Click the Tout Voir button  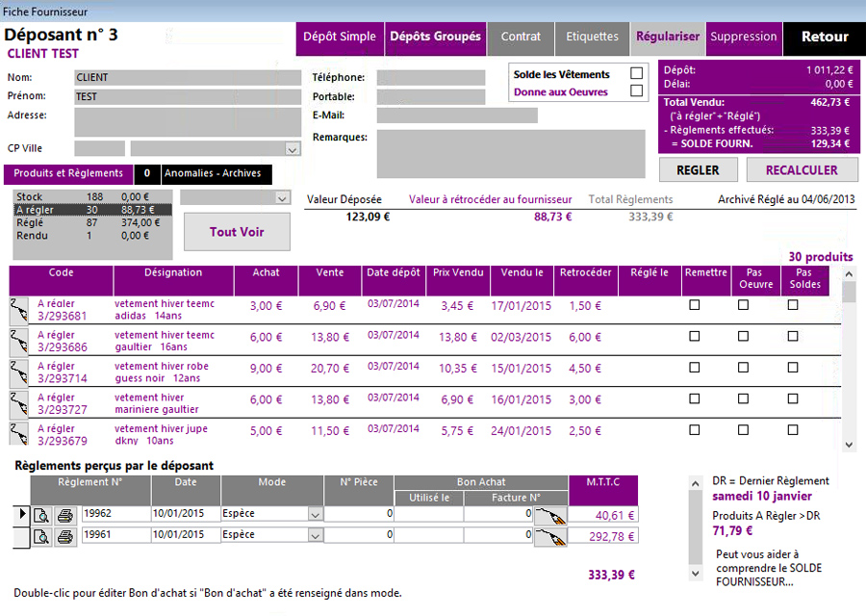pos(237,232)
